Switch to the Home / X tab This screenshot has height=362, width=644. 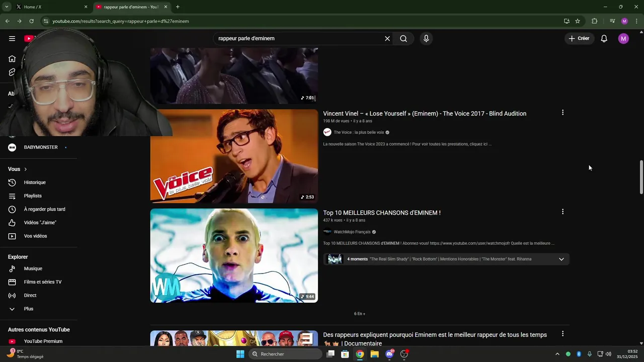point(50,7)
